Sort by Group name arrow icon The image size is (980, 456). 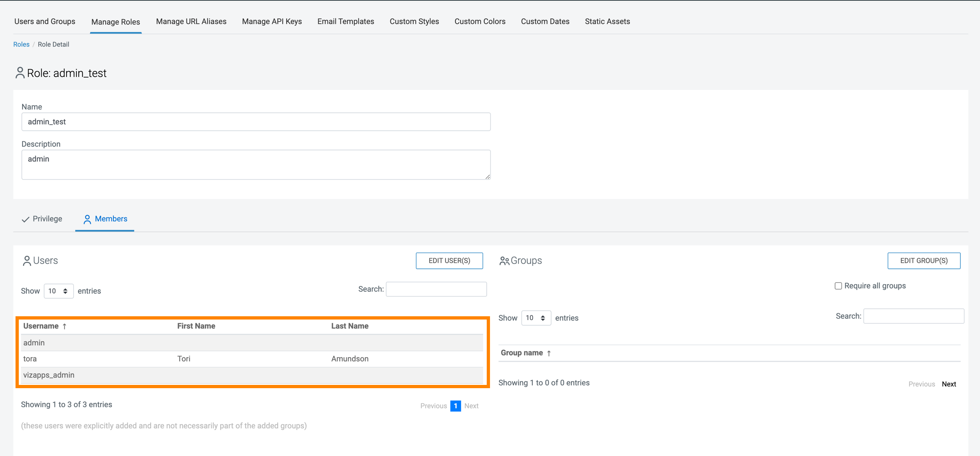tap(549, 353)
